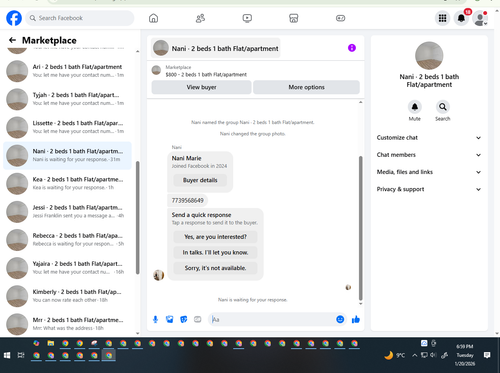Search in conversation magnifier icon

[x=443, y=107]
